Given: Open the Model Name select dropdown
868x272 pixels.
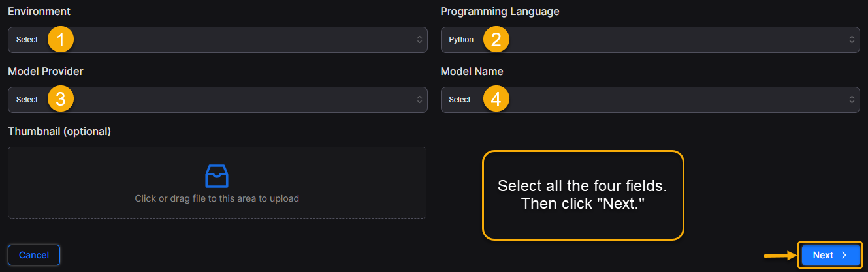Looking at the screenshot, I should pos(650,100).
